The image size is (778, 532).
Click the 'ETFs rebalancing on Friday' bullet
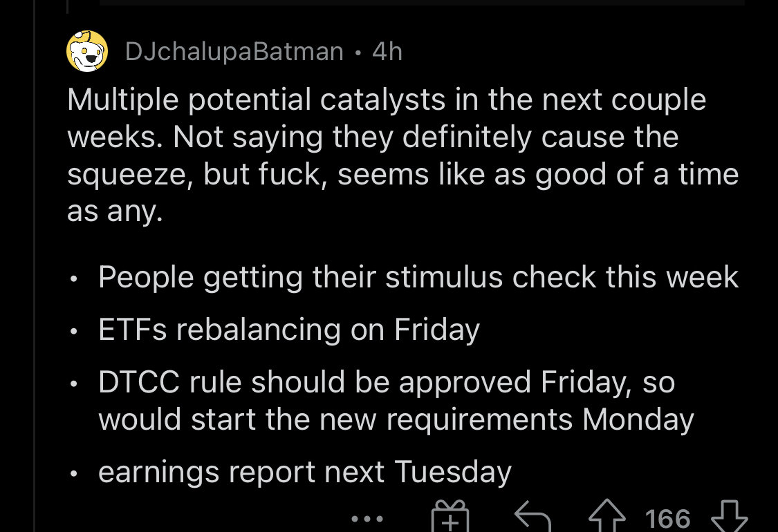[289, 330]
